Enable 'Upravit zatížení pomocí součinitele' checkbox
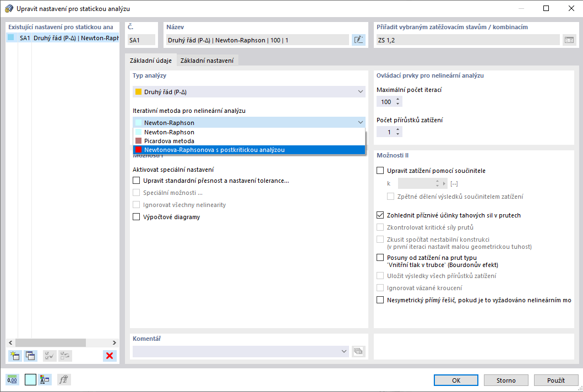 (x=380, y=171)
